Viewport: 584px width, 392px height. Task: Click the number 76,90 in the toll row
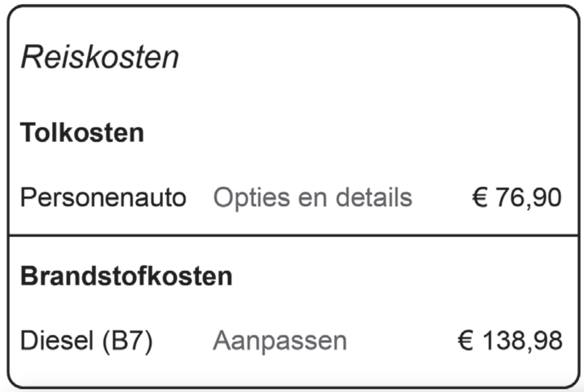[x=528, y=198]
